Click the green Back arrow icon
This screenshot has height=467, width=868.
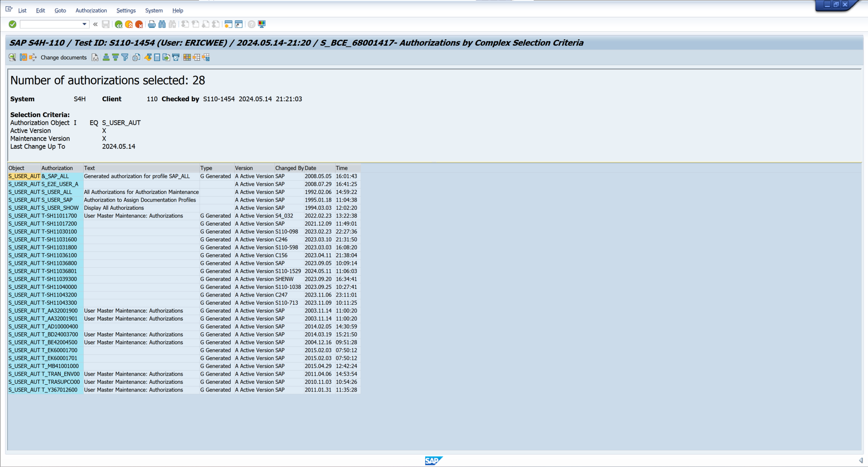point(119,24)
